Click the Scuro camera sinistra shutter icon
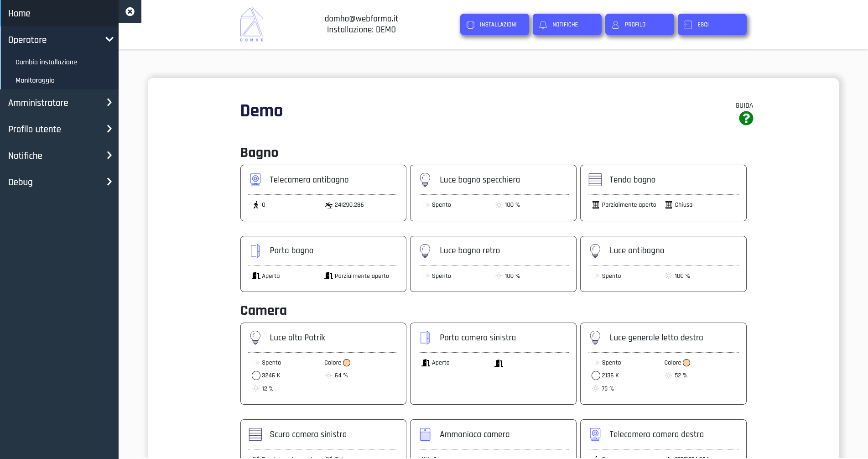 255,434
